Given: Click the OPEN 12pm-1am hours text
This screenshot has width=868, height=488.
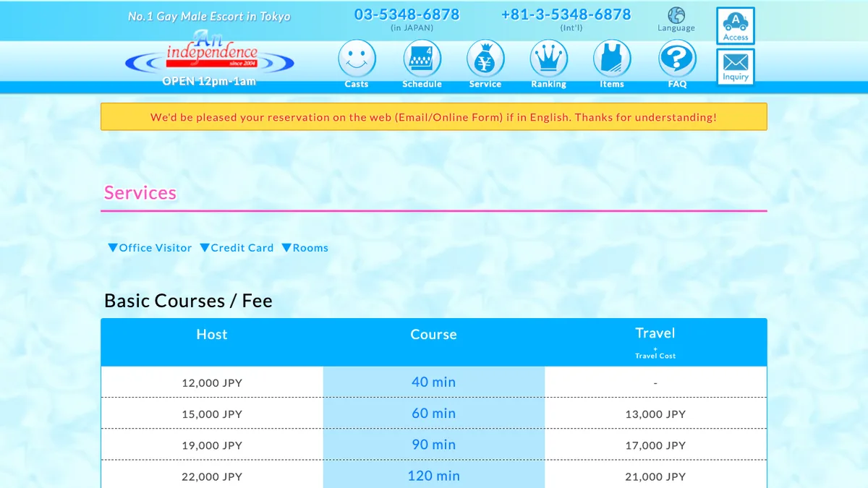Looking at the screenshot, I should [209, 81].
